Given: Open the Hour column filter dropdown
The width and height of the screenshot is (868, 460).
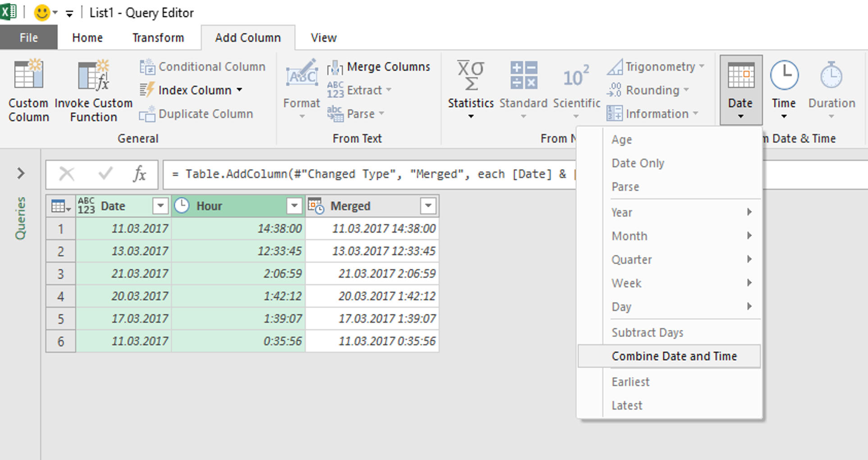Looking at the screenshot, I should 294,206.
